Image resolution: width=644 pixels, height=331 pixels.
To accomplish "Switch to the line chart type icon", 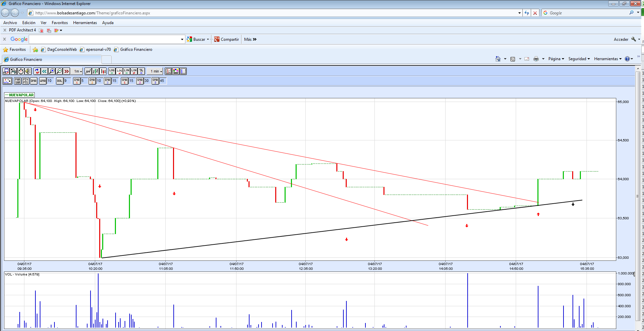I will point(88,71).
